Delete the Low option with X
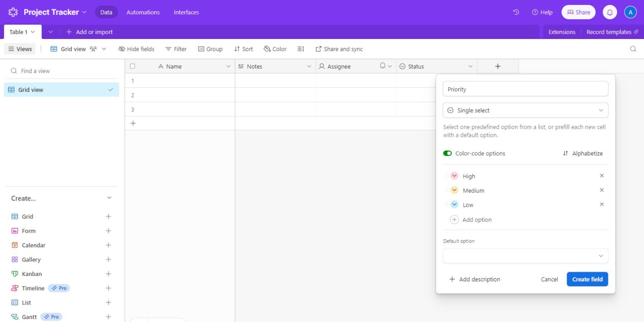644x322 pixels. tap(601, 204)
